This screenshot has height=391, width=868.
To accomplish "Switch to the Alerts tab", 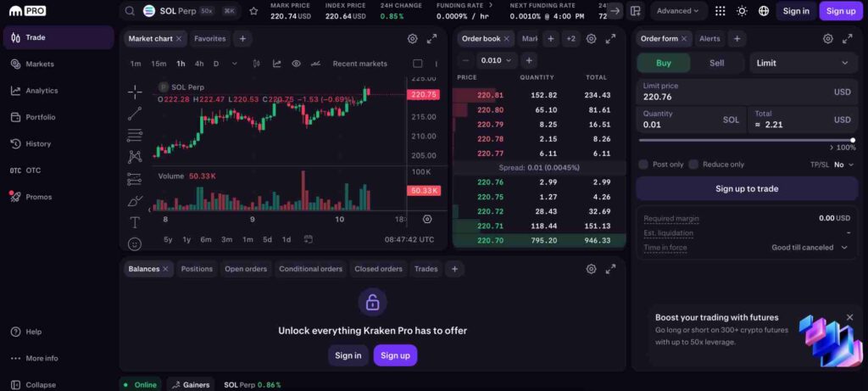I will [709, 39].
